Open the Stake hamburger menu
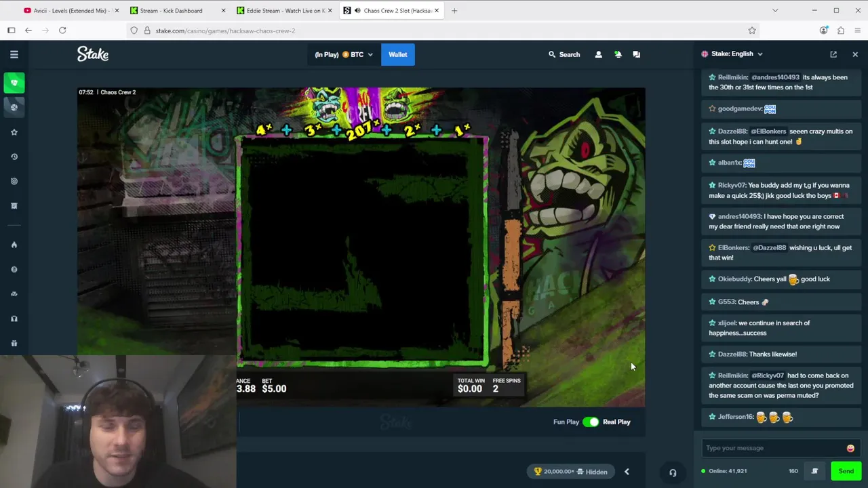Screen dimensions: 868x488 tap(14, 54)
